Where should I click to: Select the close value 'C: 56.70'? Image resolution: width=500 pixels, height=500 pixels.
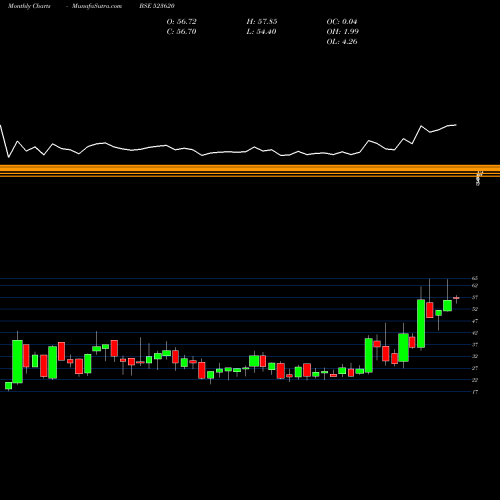[181, 32]
